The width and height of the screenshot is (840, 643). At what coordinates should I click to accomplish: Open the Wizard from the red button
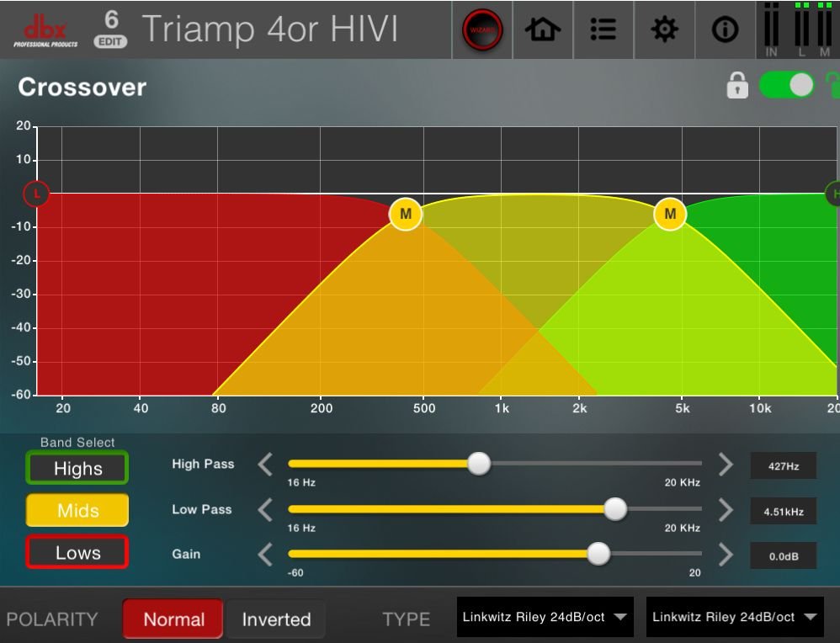click(482, 30)
